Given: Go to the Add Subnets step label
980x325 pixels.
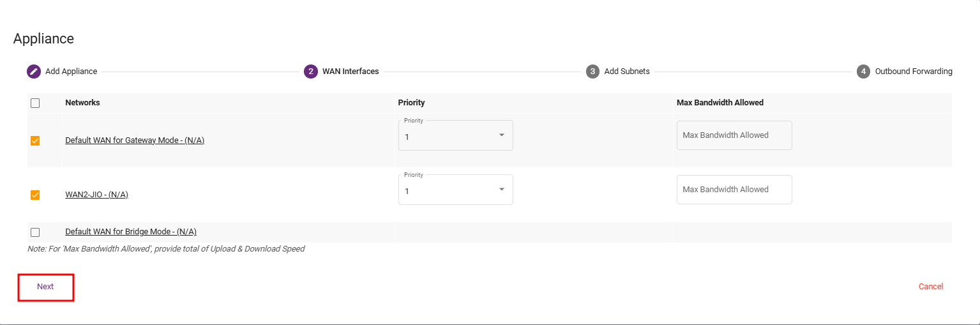Looking at the screenshot, I should tap(627, 72).
